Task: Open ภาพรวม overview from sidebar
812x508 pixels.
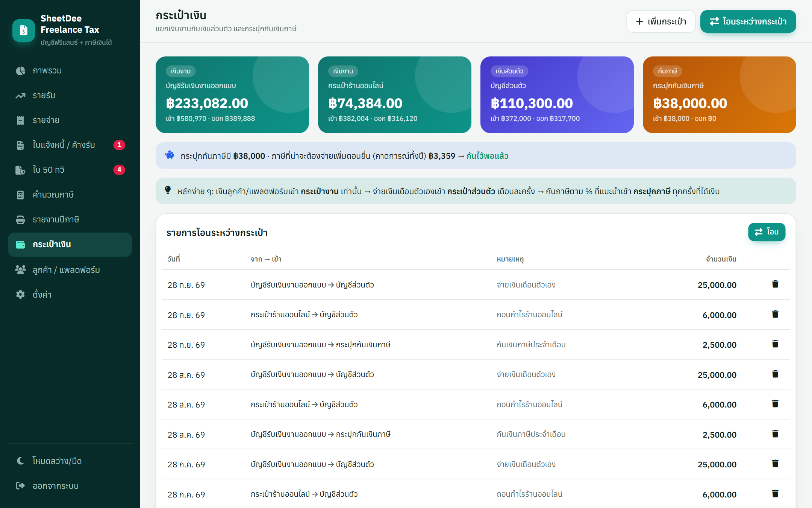Action: tap(70, 71)
